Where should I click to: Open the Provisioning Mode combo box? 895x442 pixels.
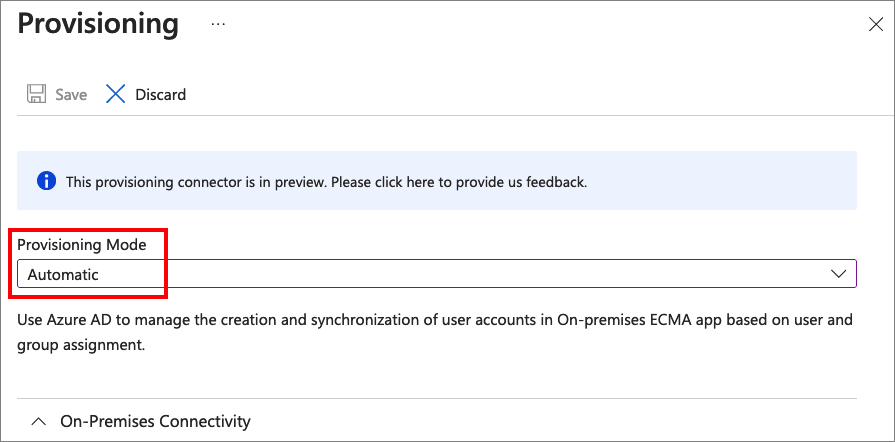pyautogui.click(x=436, y=274)
